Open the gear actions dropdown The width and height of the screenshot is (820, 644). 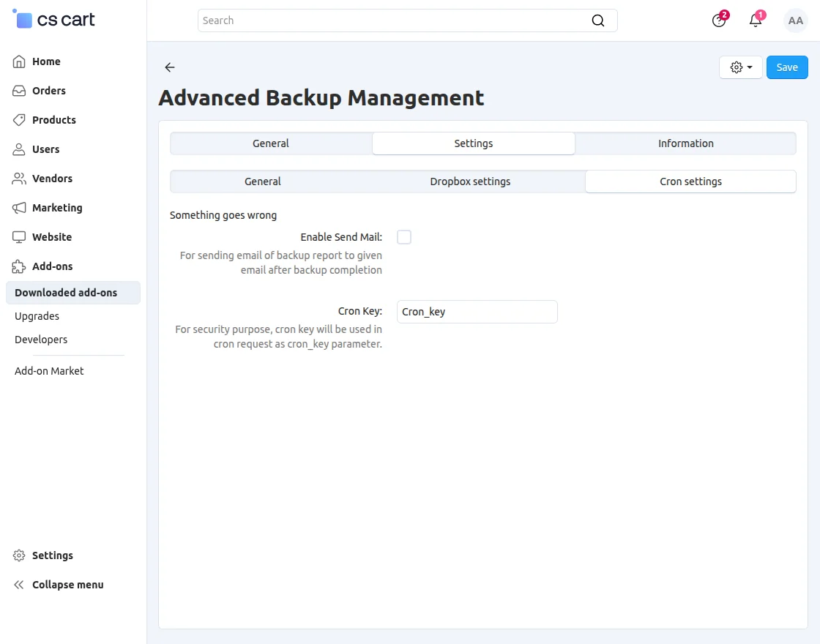coord(740,67)
